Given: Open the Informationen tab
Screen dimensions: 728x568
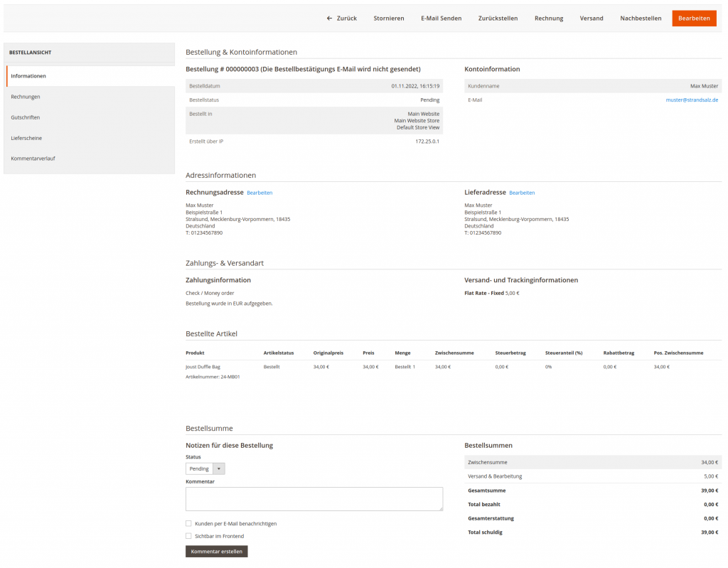Looking at the screenshot, I should tap(28, 76).
